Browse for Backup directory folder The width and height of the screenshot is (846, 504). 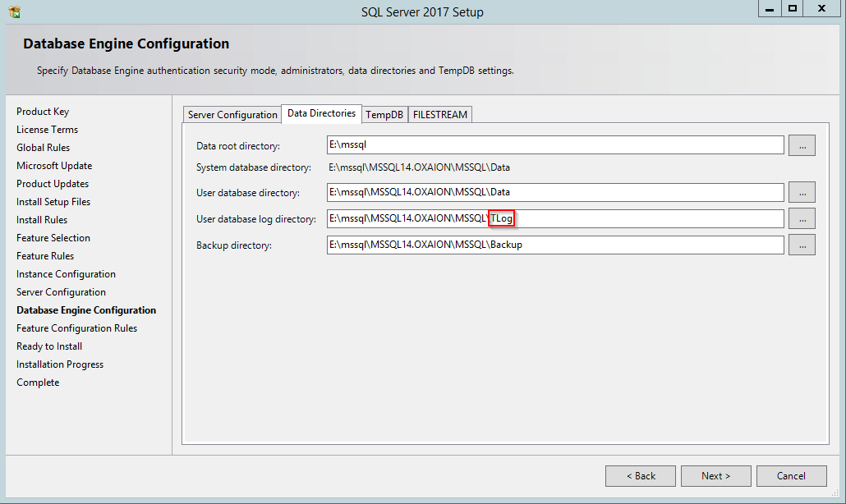(802, 245)
